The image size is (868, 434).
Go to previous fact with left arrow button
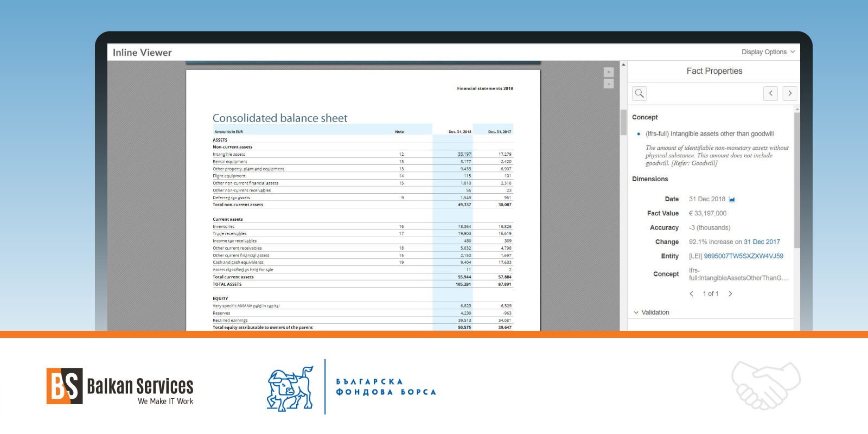point(770,93)
